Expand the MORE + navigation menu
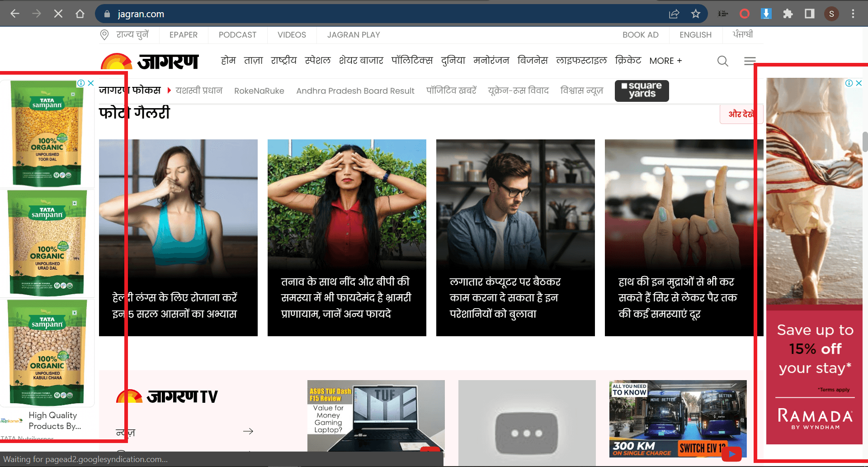Image resolution: width=868 pixels, height=467 pixels. pos(665,61)
